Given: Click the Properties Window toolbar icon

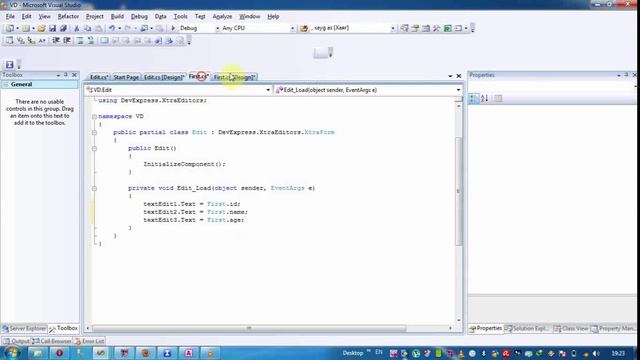Looking at the screenshot, I should click(415, 28).
